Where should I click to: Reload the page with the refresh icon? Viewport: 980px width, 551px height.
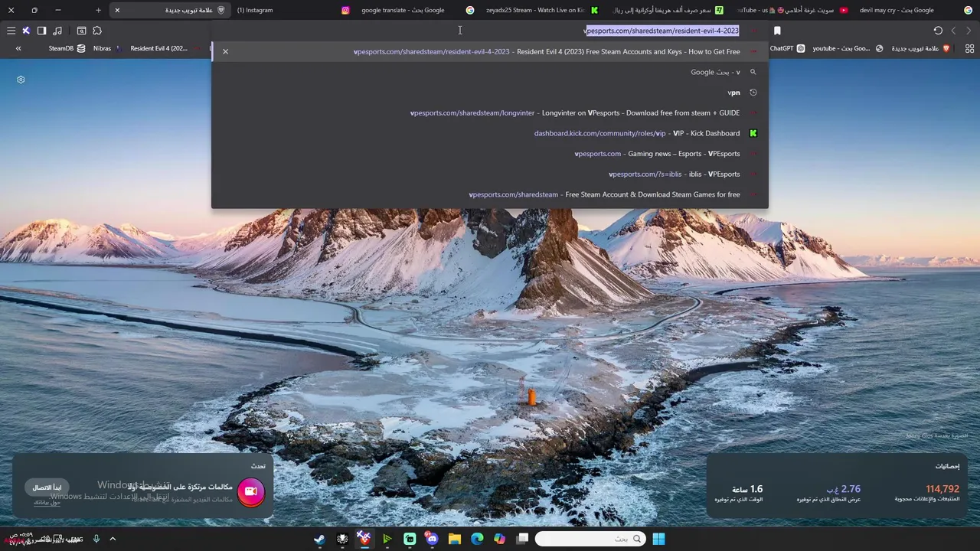click(938, 31)
